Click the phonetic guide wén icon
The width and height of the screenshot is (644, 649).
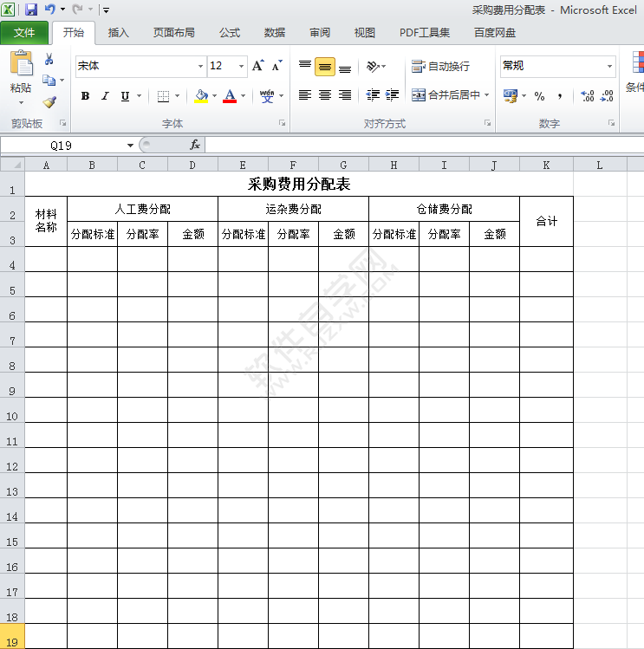pyautogui.click(x=267, y=96)
